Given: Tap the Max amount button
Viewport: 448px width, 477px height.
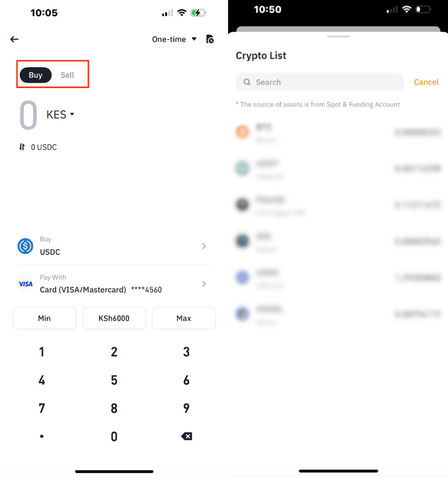Looking at the screenshot, I should click(184, 318).
